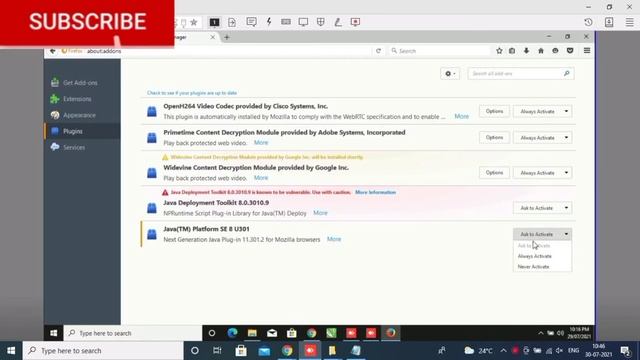Reload the page with the Firefox refresh icon
Image resolution: width=640 pixels, height=360 pixels.
pyautogui.click(x=378, y=51)
